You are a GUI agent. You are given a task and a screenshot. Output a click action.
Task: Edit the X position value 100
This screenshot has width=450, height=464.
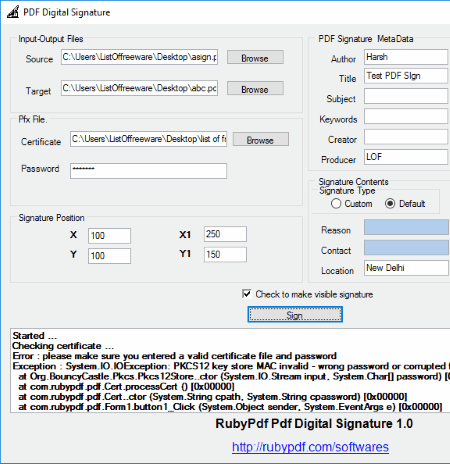click(109, 236)
